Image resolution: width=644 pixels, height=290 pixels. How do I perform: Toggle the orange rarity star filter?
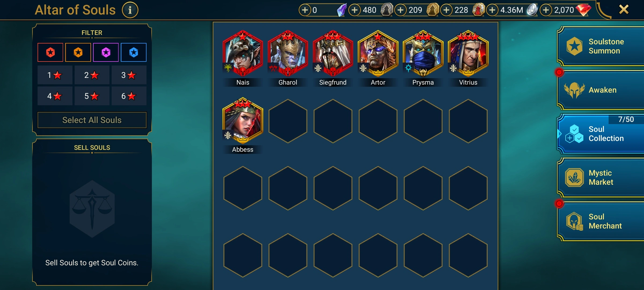point(78,52)
